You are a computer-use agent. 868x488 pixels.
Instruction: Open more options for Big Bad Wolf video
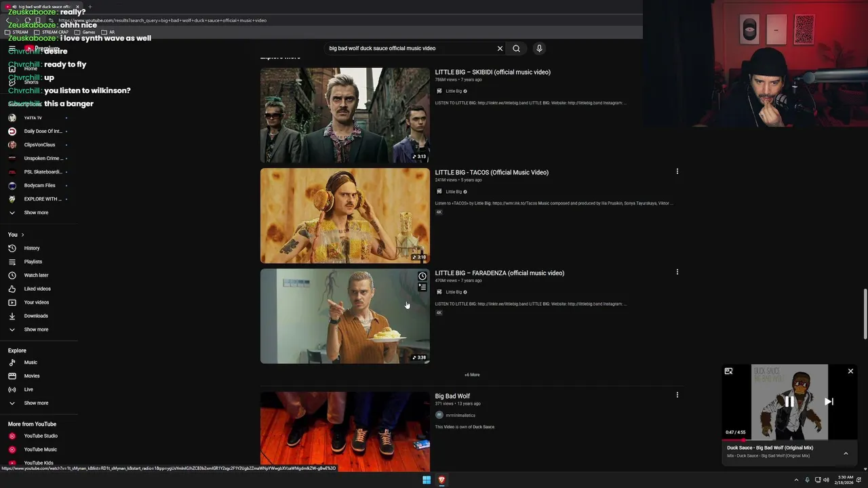coord(677,395)
